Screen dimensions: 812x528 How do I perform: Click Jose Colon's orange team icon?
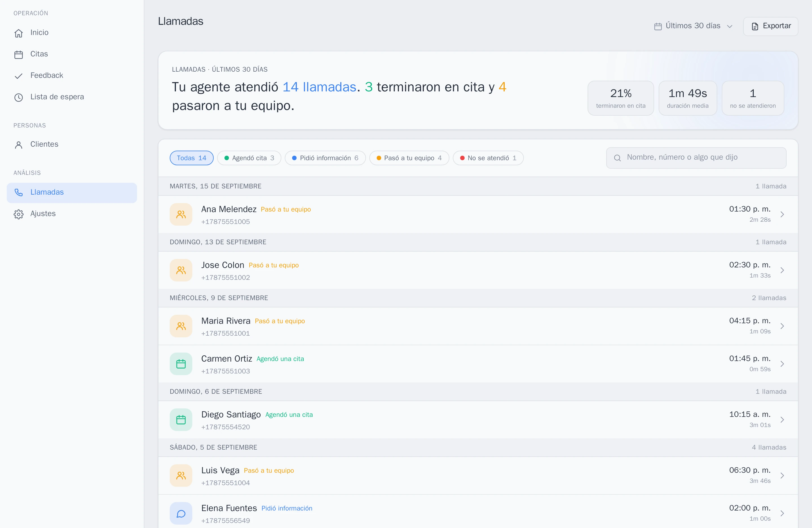(x=181, y=270)
